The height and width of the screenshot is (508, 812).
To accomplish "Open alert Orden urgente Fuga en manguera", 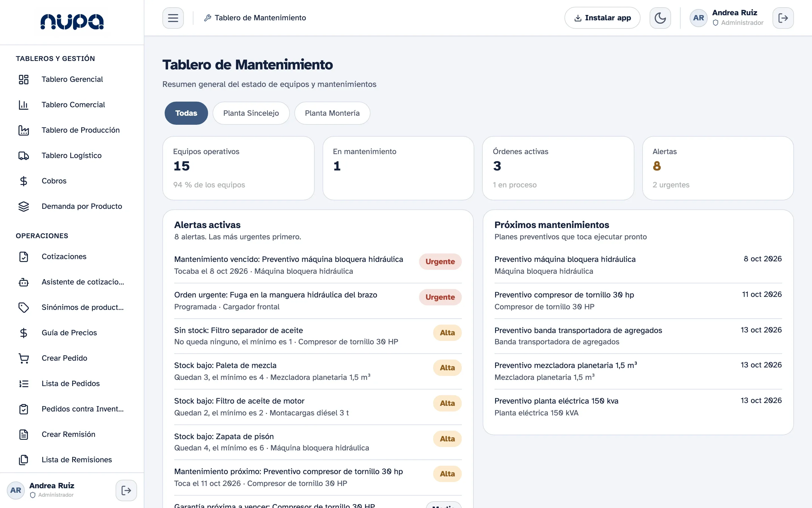I will pyautogui.click(x=318, y=301).
